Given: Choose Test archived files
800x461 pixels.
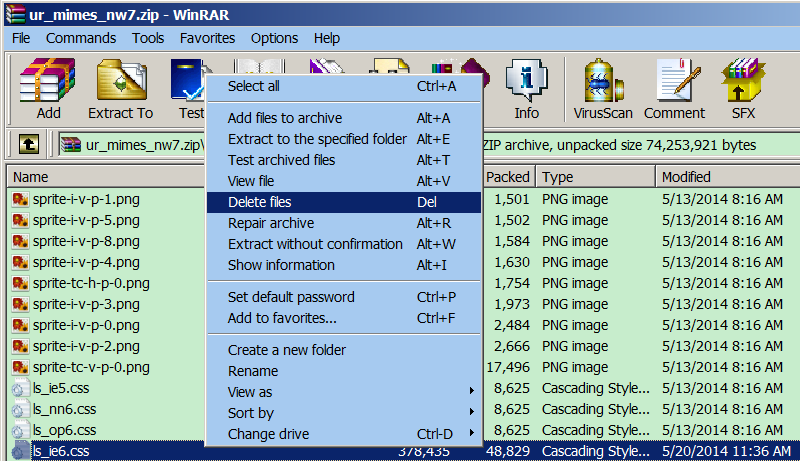Looking at the screenshot, I should tap(344, 160).
